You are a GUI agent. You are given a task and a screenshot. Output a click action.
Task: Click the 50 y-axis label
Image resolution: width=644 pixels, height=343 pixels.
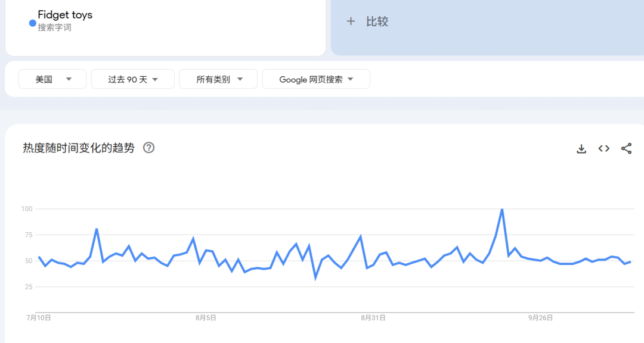[29, 261]
